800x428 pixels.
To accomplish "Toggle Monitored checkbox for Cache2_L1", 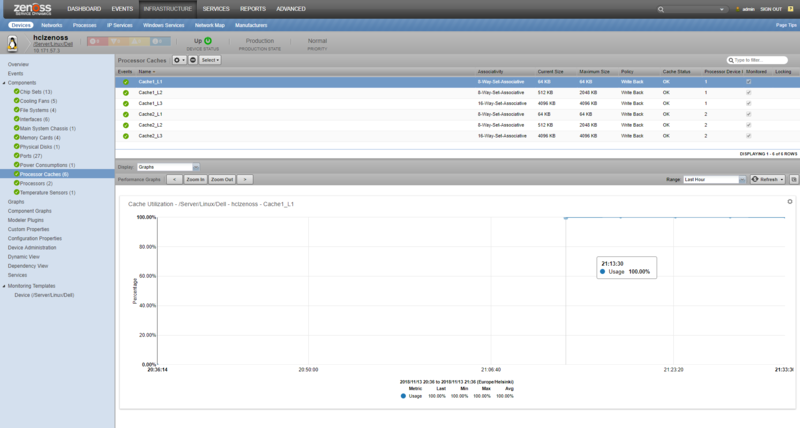I will coord(748,114).
